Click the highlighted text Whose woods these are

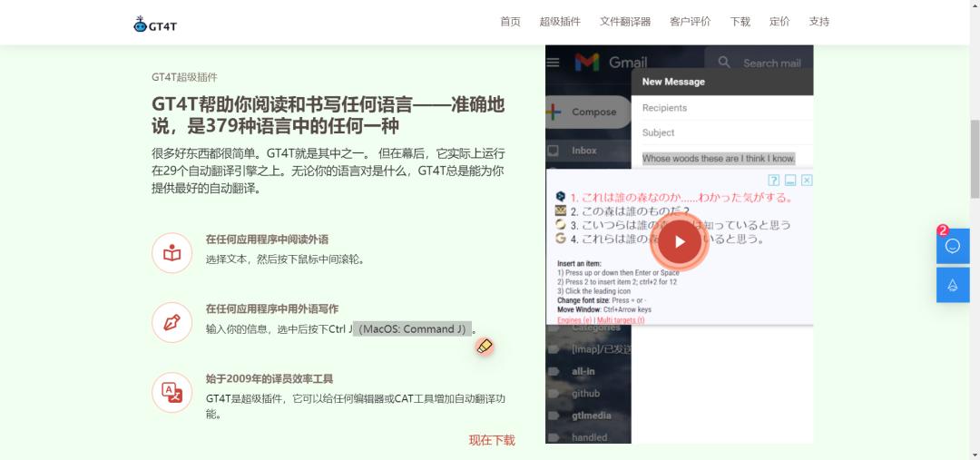[719, 158]
